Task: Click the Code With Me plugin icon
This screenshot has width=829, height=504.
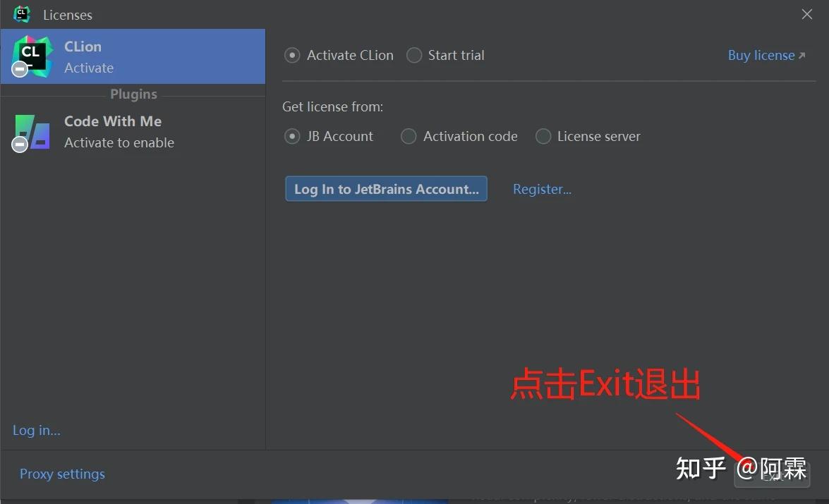Action: pyautogui.click(x=31, y=131)
